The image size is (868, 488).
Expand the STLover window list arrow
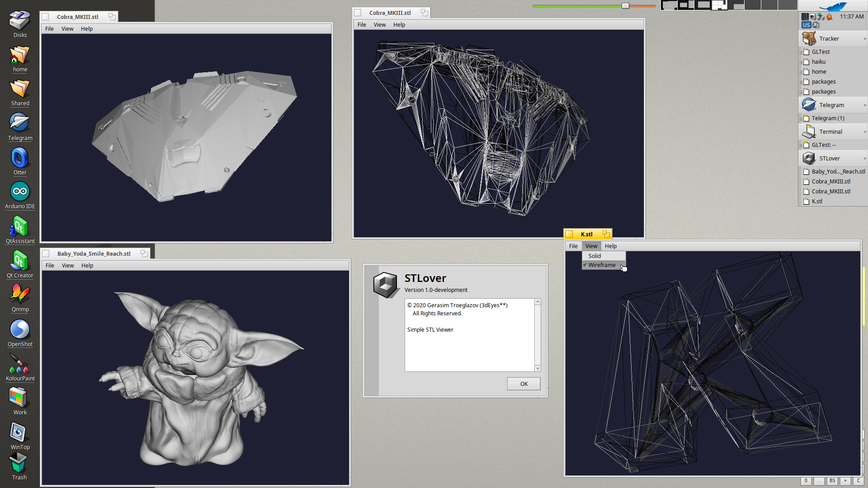(864, 159)
